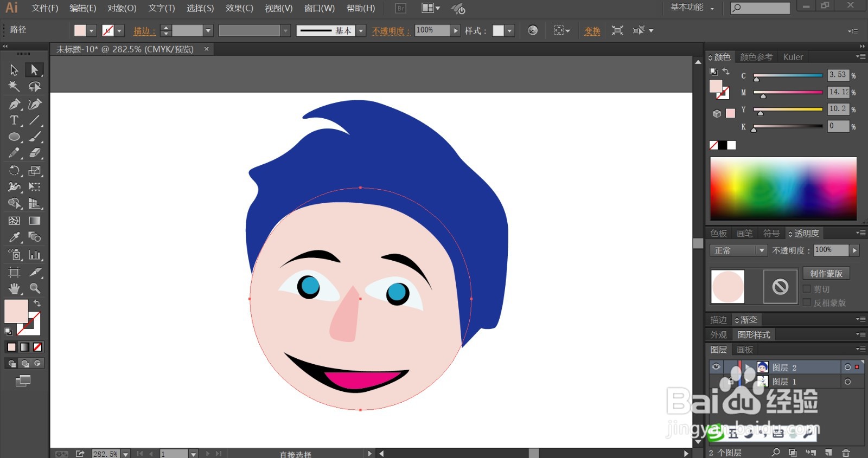
Task: Pick a color from the spectrum bar
Action: pos(783,188)
